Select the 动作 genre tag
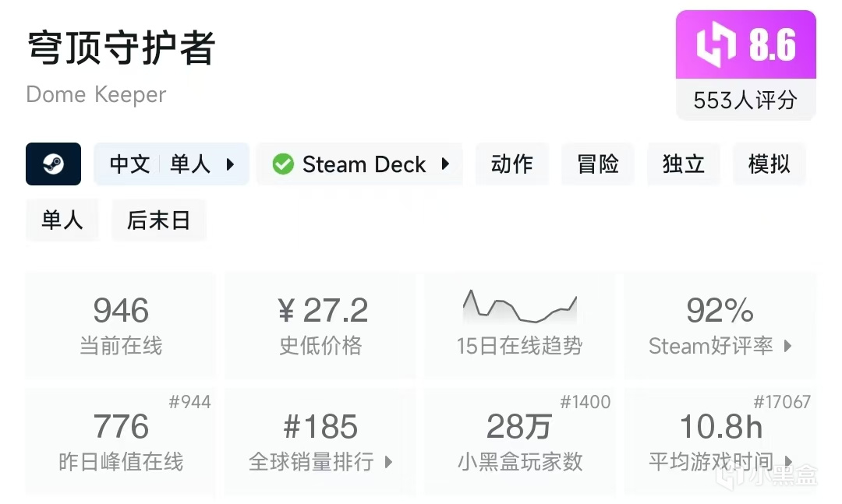This screenshot has height=504, width=842. (512, 164)
